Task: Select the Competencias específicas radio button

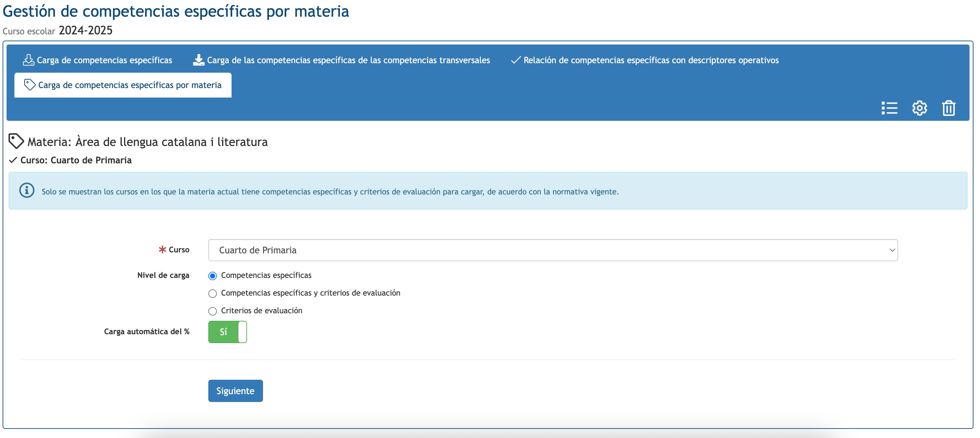Action: tap(213, 276)
